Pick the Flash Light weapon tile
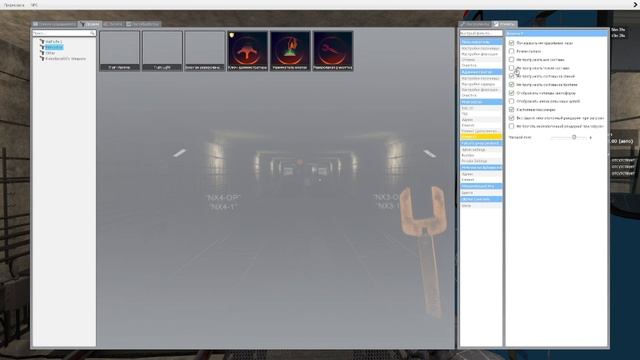The image size is (640, 360). coord(162,51)
